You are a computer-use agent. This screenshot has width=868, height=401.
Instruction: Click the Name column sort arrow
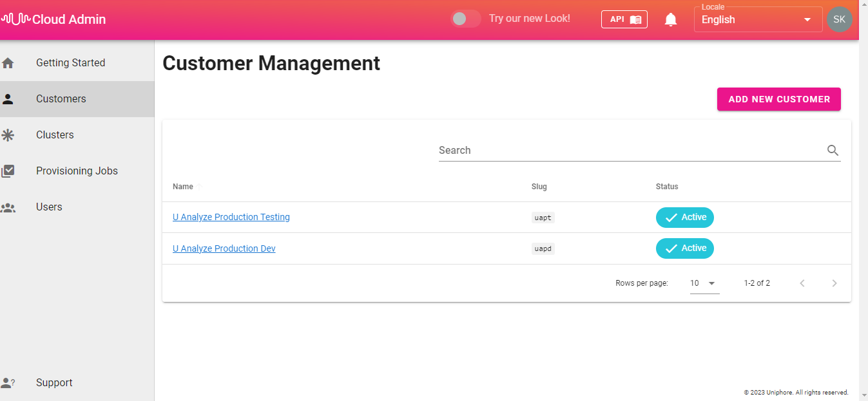click(199, 187)
